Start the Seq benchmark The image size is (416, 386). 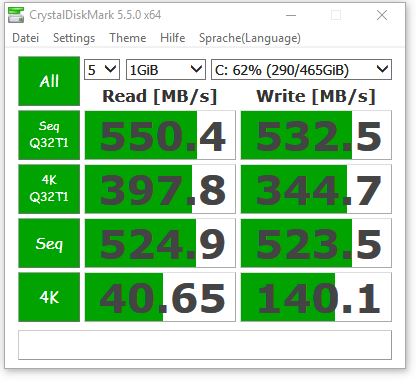pos(49,243)
